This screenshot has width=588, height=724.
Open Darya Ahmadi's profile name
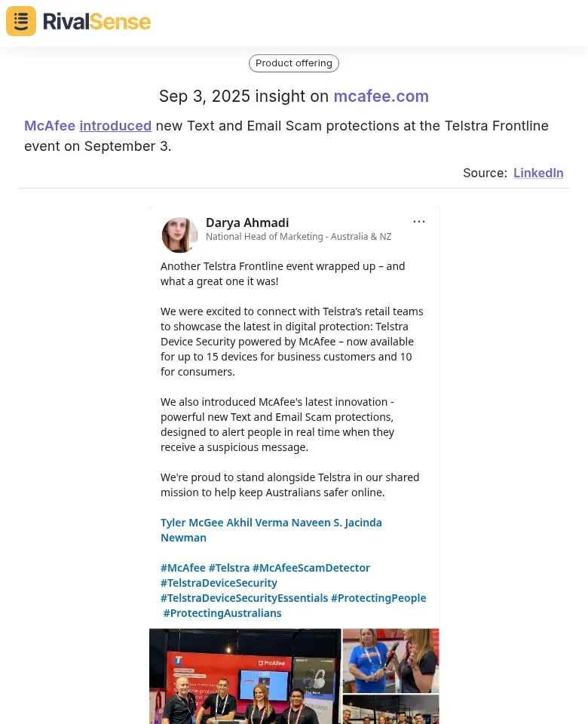[247, 222]
